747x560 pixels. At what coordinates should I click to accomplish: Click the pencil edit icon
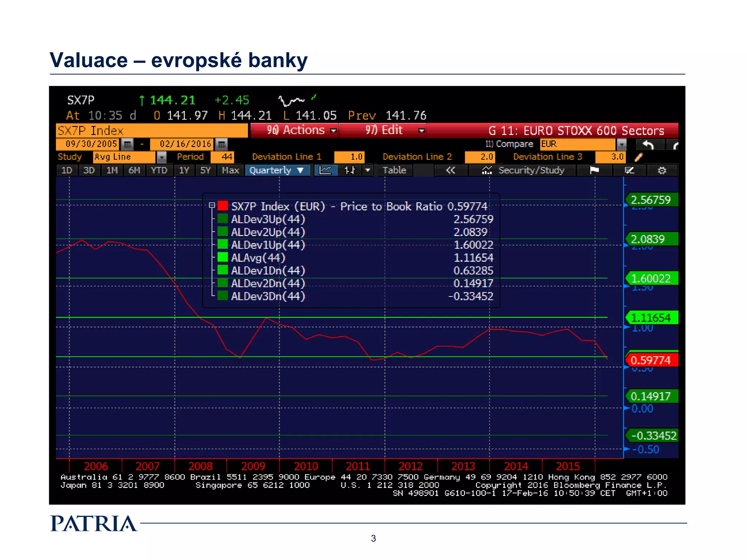(638, 157)
